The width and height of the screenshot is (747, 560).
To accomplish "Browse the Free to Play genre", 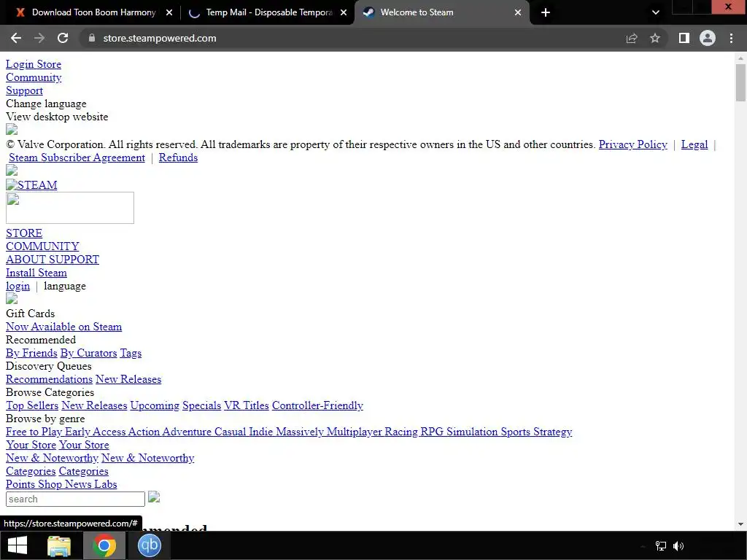I will pos(34,432).
